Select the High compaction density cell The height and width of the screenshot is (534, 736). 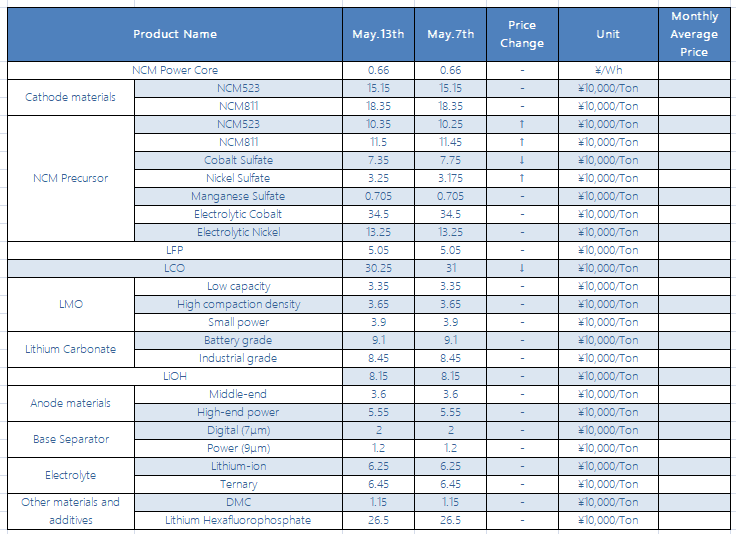[x=238, y=305]
